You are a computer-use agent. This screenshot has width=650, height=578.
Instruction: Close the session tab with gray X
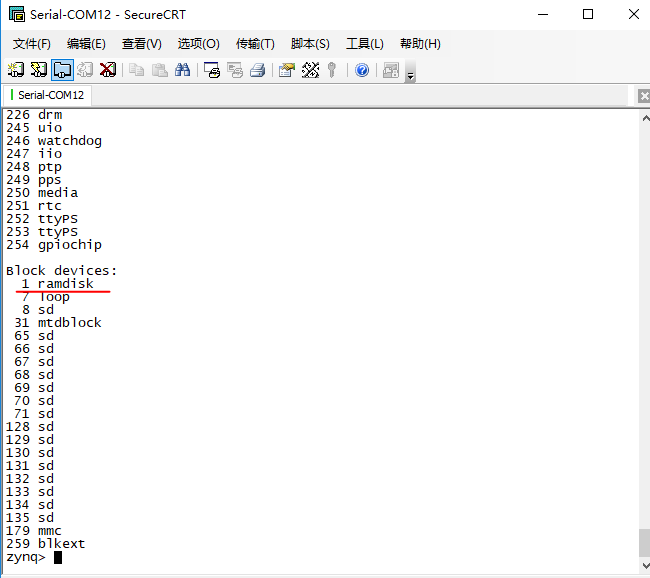tap(644, 96)
